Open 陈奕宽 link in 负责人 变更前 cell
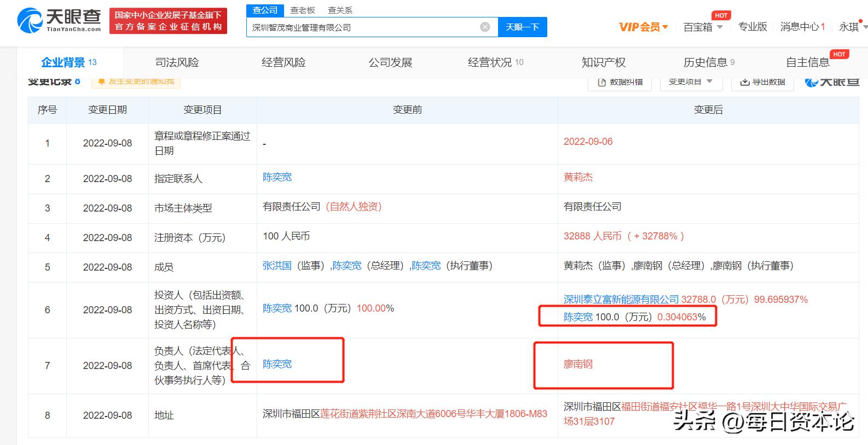This screenshot has width=868, height=445. [277, 364]
